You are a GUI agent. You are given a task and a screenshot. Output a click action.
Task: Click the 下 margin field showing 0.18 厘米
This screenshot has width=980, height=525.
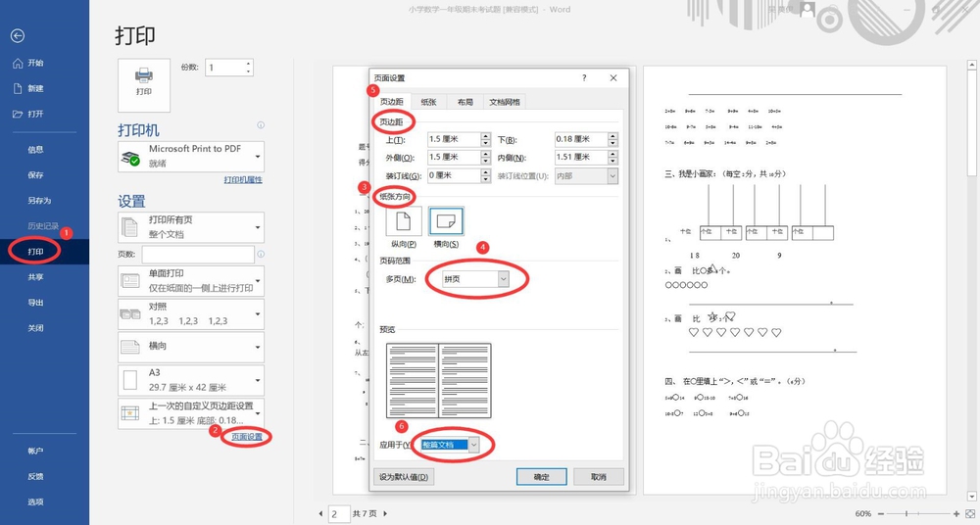[x=581, y=139]
